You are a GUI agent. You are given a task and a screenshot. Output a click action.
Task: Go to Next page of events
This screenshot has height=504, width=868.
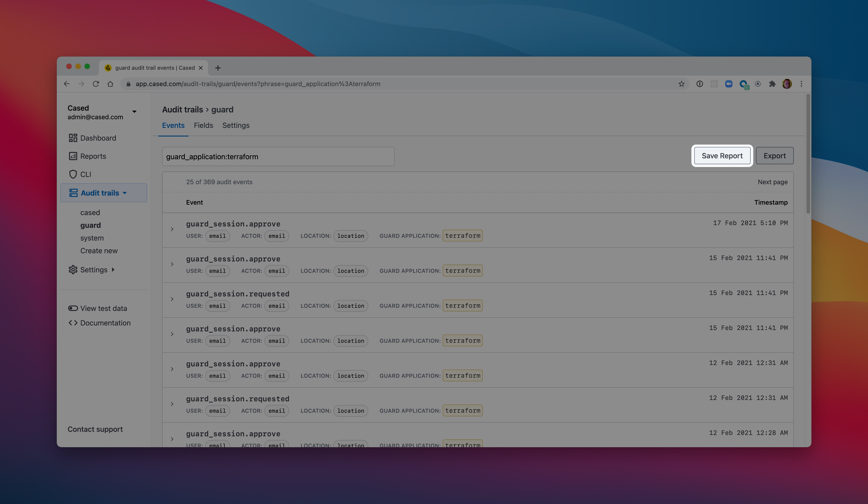click(772, 182)
